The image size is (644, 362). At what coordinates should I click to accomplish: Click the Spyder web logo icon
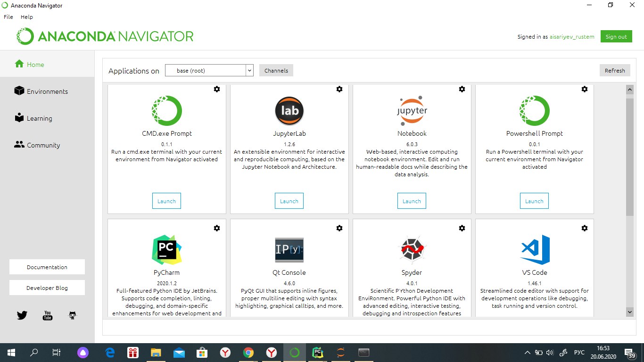pos(412,250)
